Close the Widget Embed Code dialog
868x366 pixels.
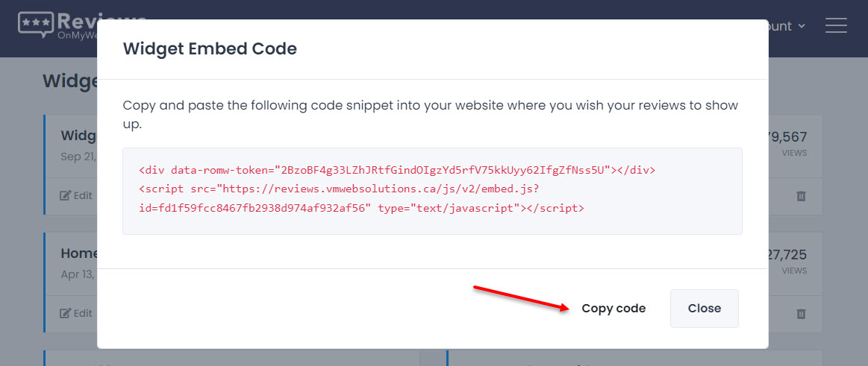[x=704, y=309]
